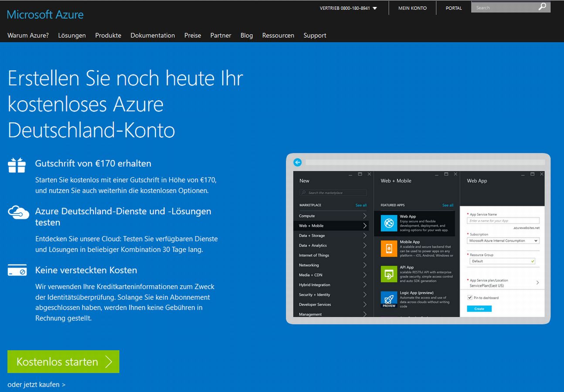The image size is (564, 392).
Task: Expand the Web + Mobile category chevron
Action: coord(365,226)
